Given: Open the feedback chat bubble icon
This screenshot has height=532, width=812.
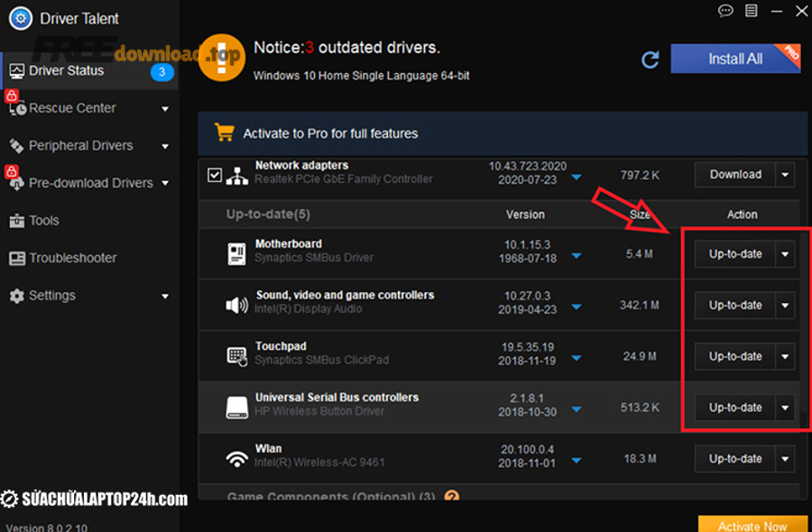Looking at the screenshot, I should 725,11.
